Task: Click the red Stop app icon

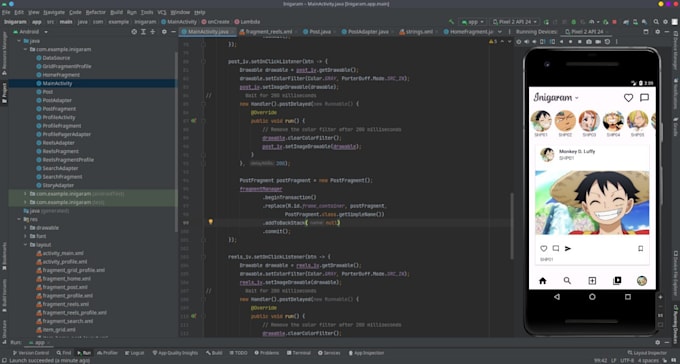Action: [x=614, y=22]
